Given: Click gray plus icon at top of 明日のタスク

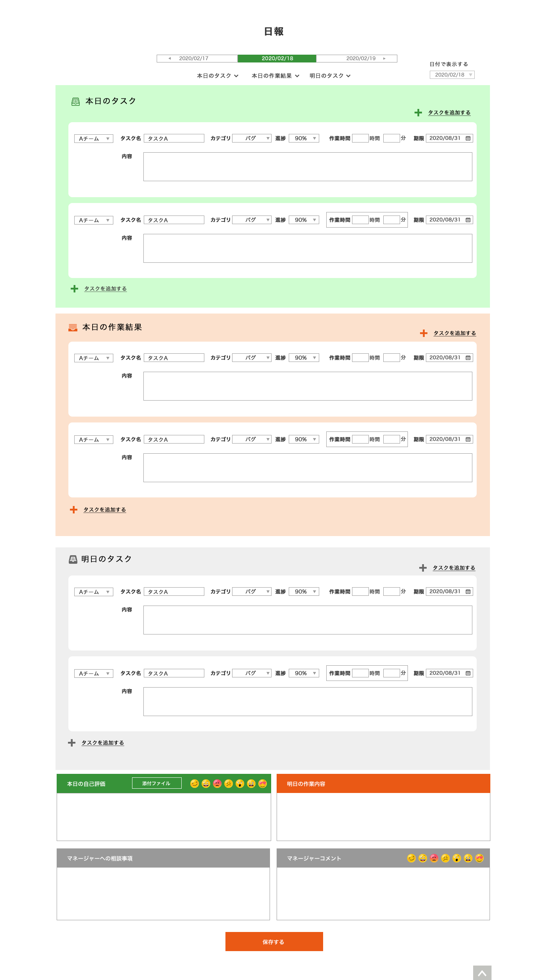Looking at the screenshot, I should 423,568.
